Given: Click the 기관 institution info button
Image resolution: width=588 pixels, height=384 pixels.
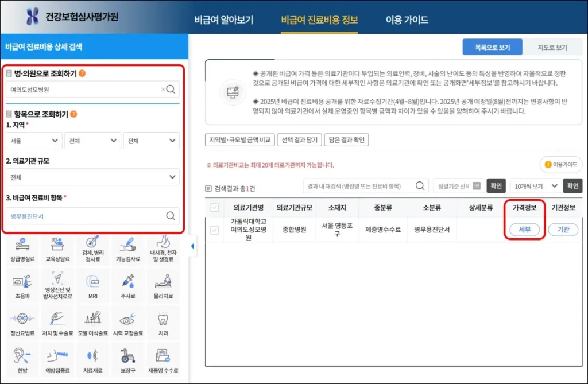Looking at the screenshot, I should [x=563, y=230].
